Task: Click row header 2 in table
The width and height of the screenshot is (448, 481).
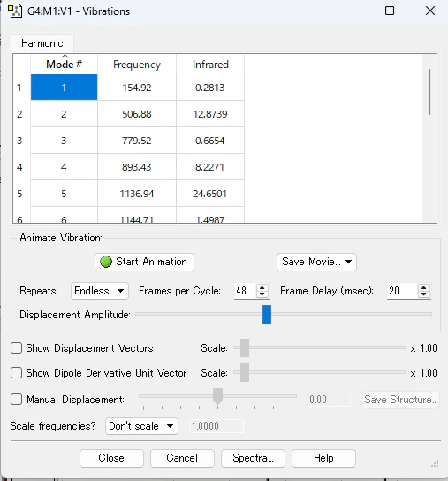Action: [21, 114]
